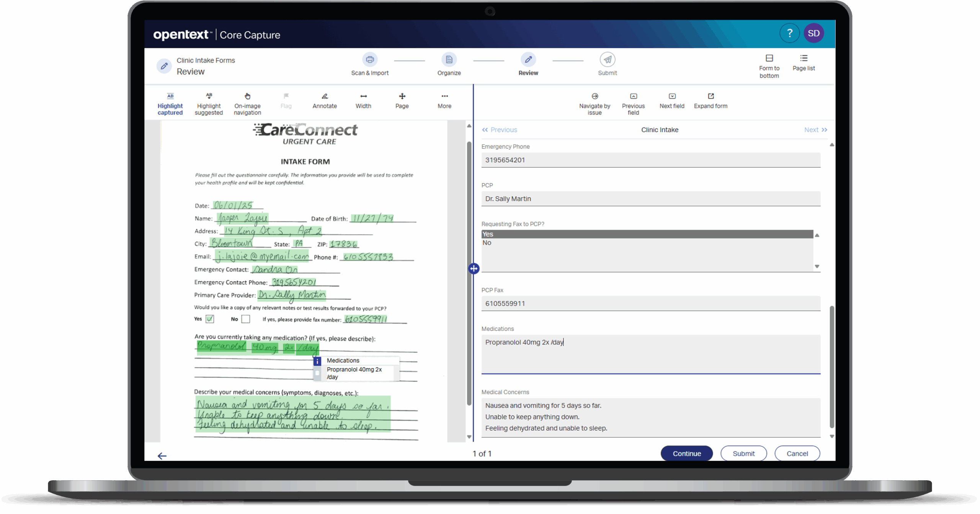Click document viewer scroll down arrow
Viewport: 980px width, 514px height.
469,437
